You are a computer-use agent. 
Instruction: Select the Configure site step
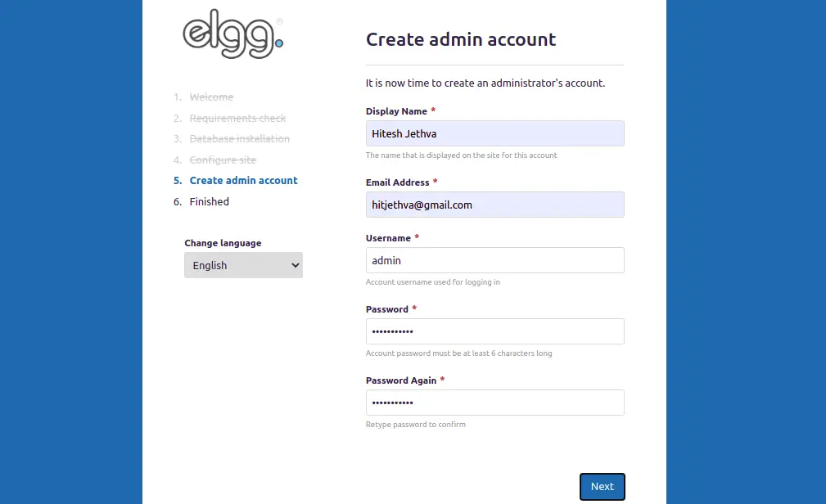[x=223, y=160]
